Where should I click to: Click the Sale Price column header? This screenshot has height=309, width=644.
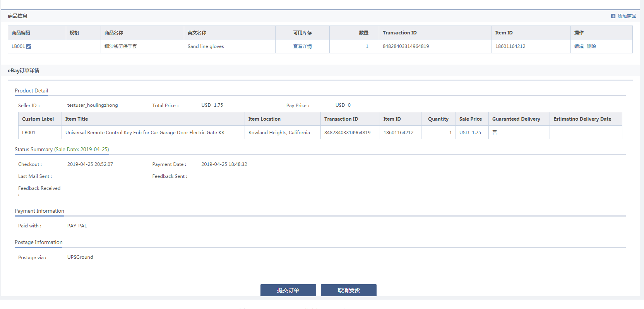(472, 119)
